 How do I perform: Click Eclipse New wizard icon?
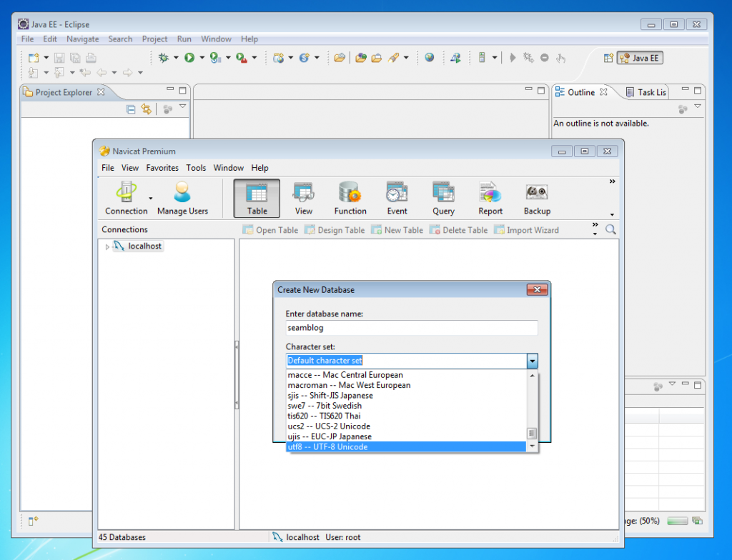[x=34, y=58]
